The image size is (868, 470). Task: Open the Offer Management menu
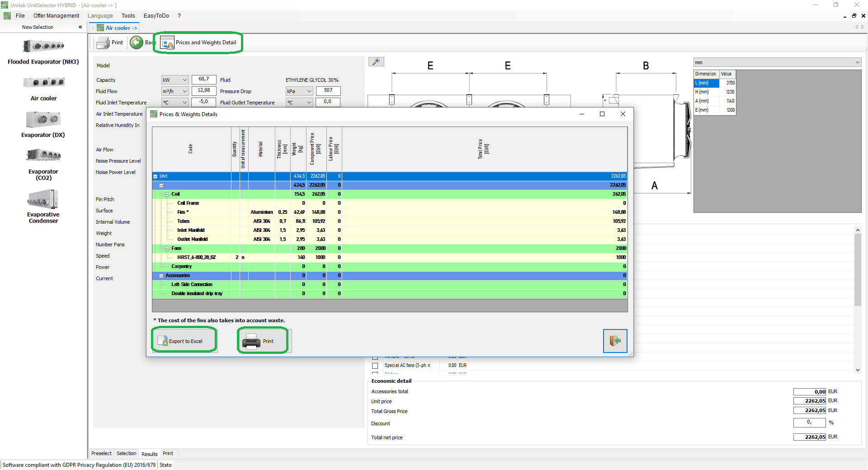tap(56, 15)
